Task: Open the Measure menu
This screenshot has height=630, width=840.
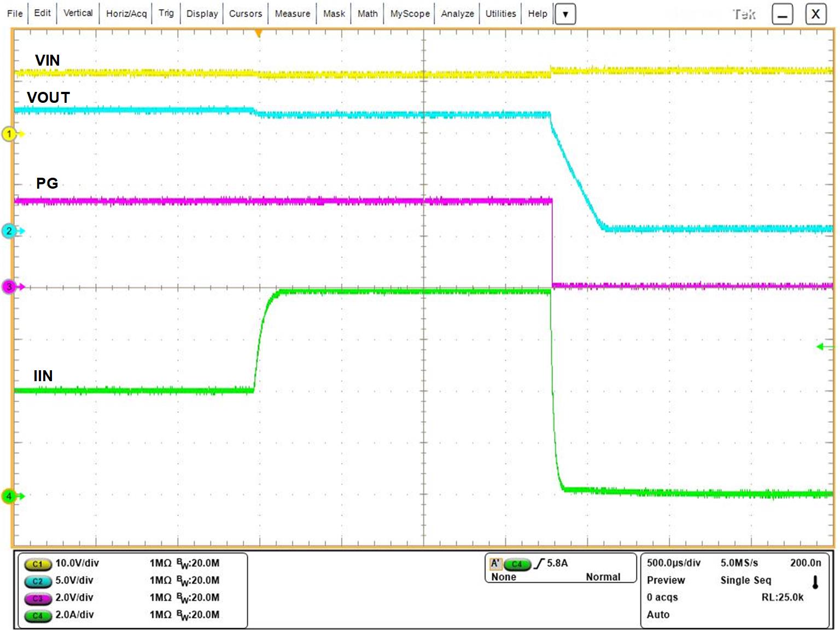Action: coord(292,13)
